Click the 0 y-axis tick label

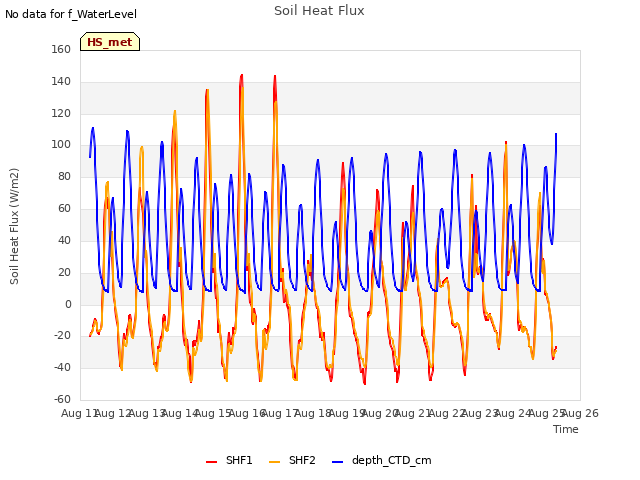(x=68, y=304)
